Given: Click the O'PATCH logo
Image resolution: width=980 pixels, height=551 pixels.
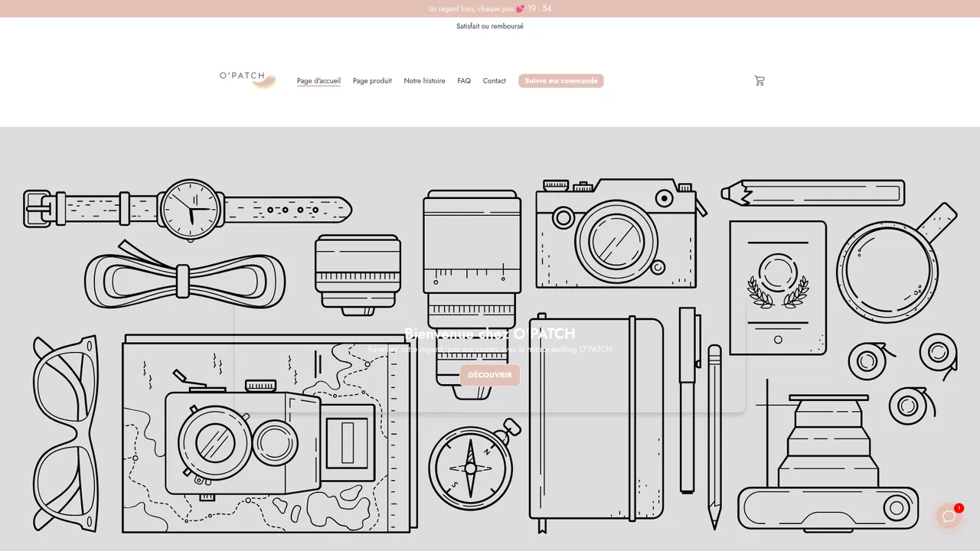Looking at the screenshot, I should [x=247, y=80].
